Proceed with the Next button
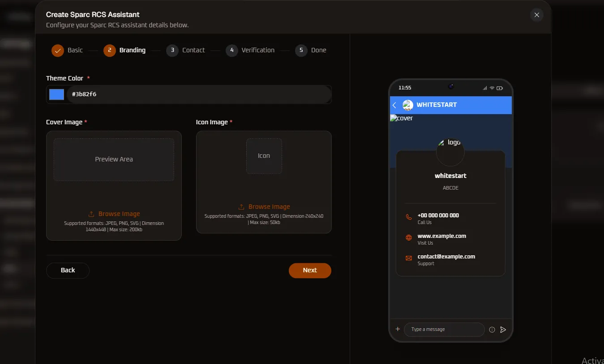Screen dimensions: 604x364 310,270
